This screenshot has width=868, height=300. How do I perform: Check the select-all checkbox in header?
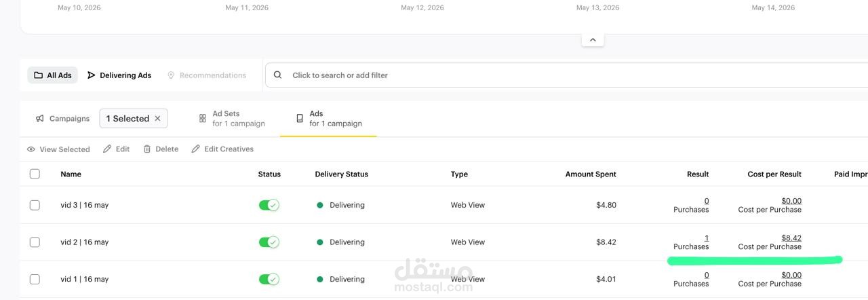(x=35, y=174)
